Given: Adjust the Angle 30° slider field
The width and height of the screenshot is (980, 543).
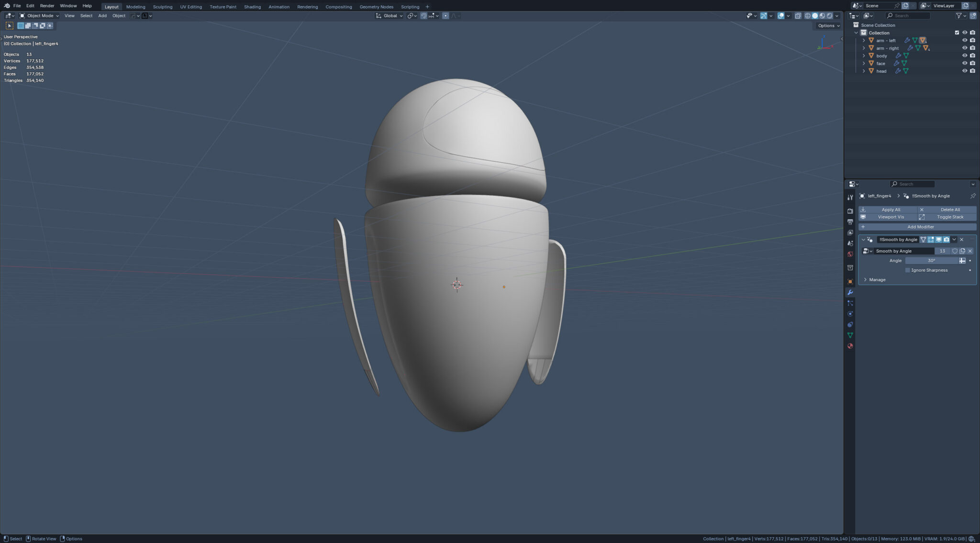Looking at the screenshot, I should tap(931, 261).
